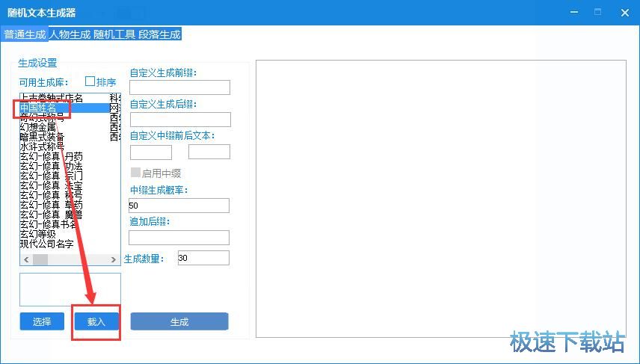Switch to the 普通生成 tab
640x364 pixels.
[x=25, y=34]
